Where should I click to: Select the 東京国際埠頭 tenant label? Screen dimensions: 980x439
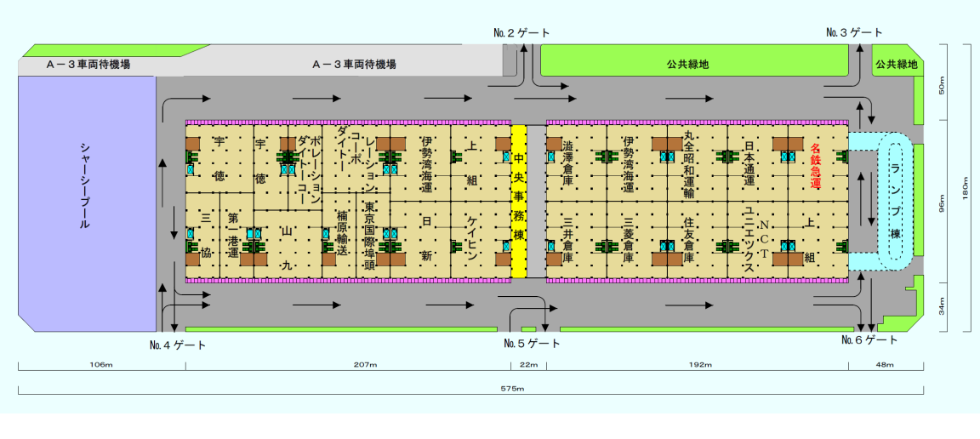click(368, 235)
